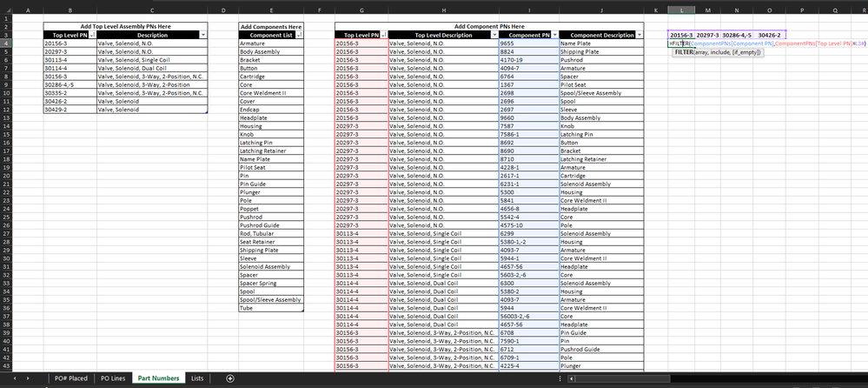Viewport: 868px width, 388px height.
Task: Select 'Spool/Sleeve Assembly' in Component List
Action: pyautogui.click(x=271, y=300)
